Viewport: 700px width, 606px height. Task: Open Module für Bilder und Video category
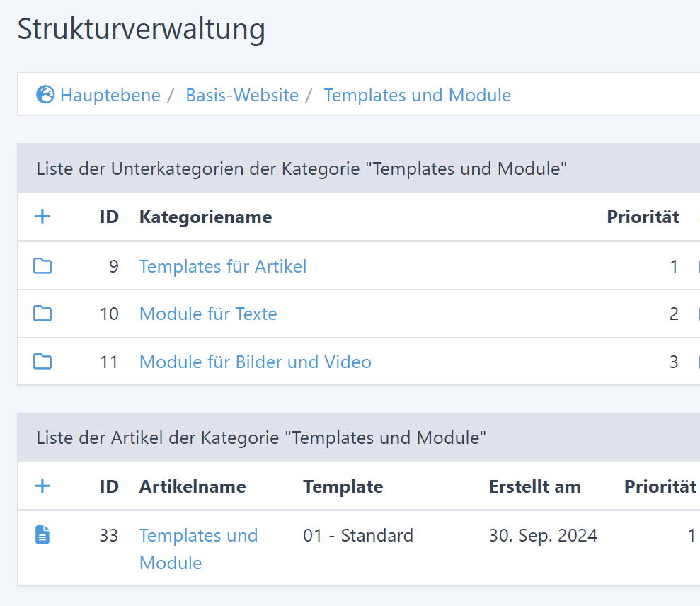click(x=255, y=362)
